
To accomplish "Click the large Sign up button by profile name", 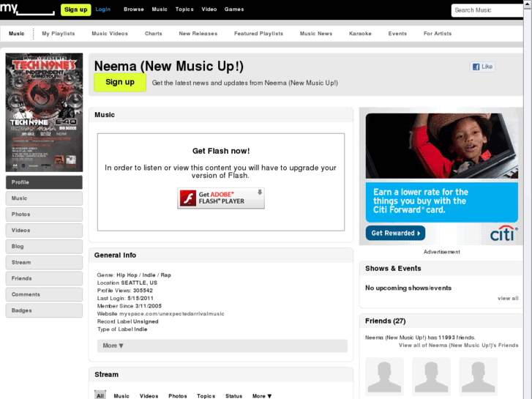I will tap(120, 82).
